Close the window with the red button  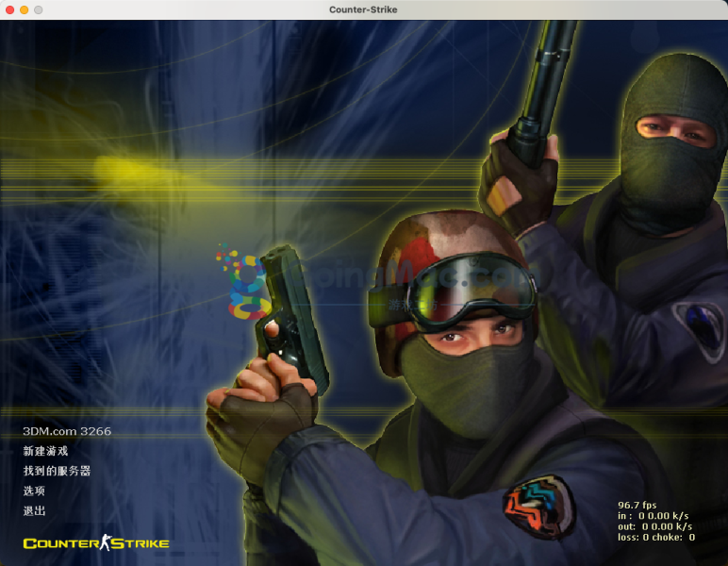point(9,9)
